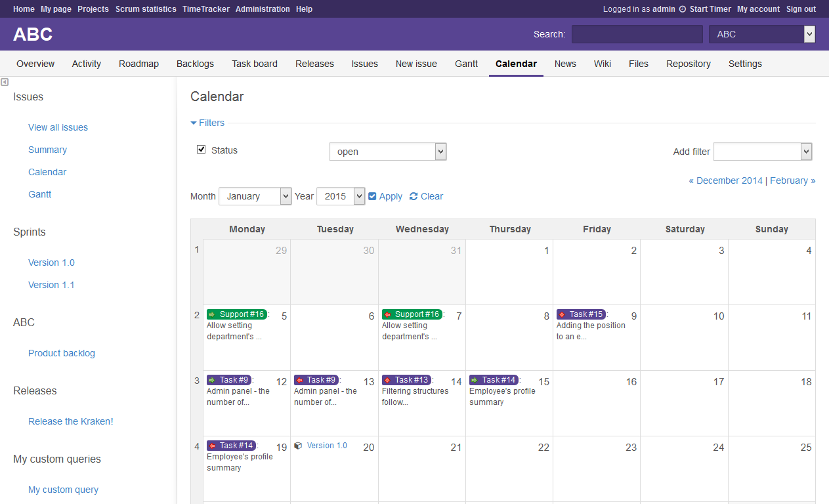This screenshot has width=829, height=504.
Task: Click the Apply checkmark icon
Action: coord(372,196)
